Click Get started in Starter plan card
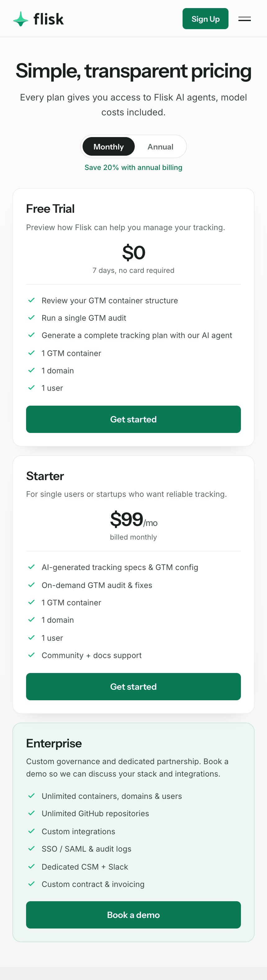Screen dimensions: 267x980 [x=133, y=686]
